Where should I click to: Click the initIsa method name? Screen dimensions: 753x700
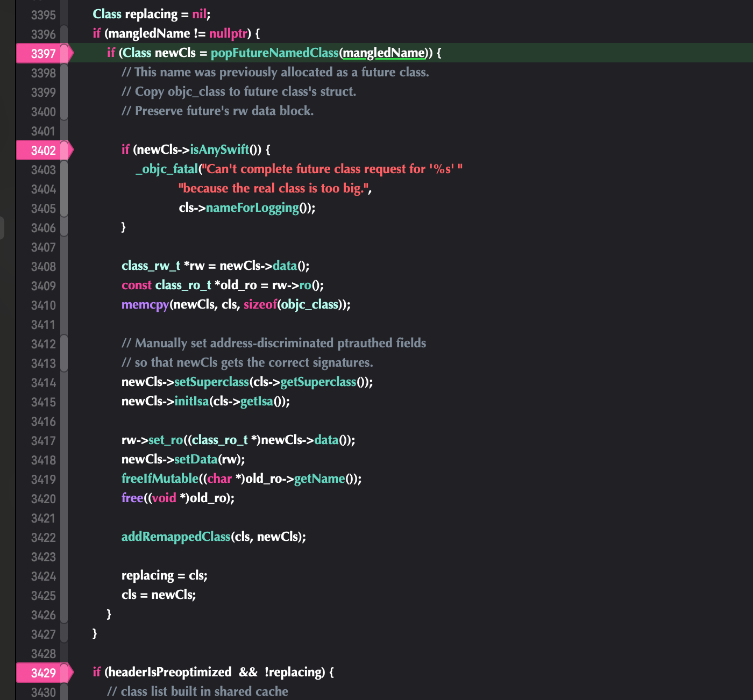click(x=191, y=401)
